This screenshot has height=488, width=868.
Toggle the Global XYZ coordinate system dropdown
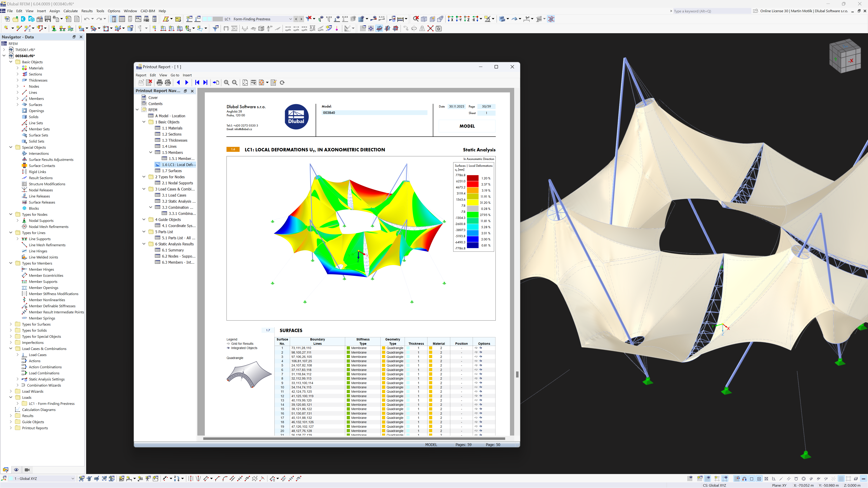[x=71, y=479]
